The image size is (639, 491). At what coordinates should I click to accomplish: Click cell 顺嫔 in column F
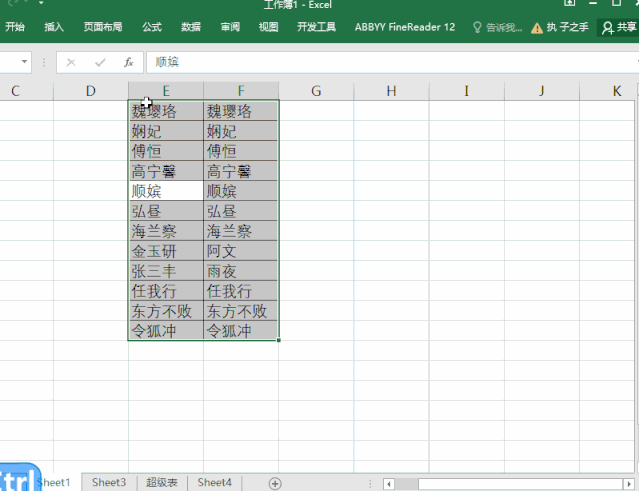pyautogui.click(x=241, y=191)
